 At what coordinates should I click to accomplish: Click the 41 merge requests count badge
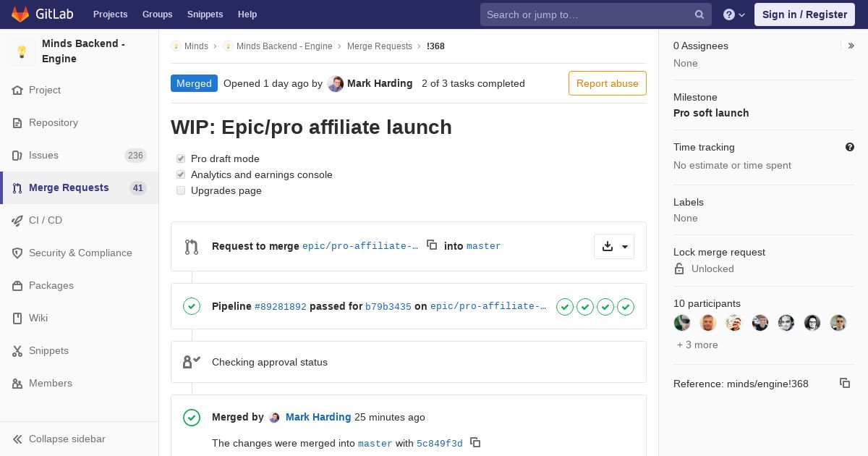pos(138,188)
